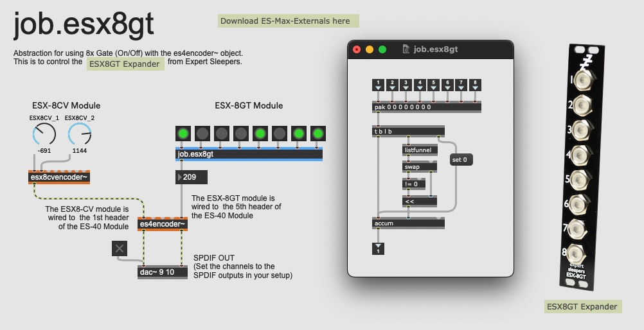
Task: Click the number box showing 209
Action: [x=192, y=177]
